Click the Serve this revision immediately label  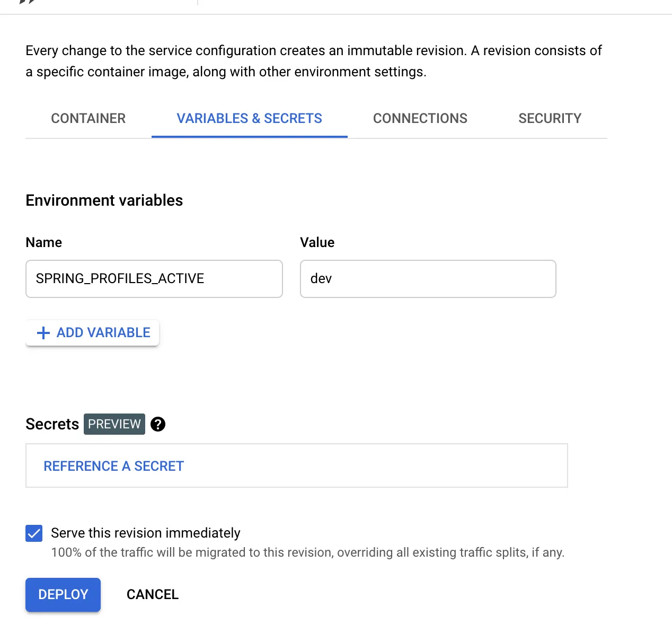click(146, 533)
